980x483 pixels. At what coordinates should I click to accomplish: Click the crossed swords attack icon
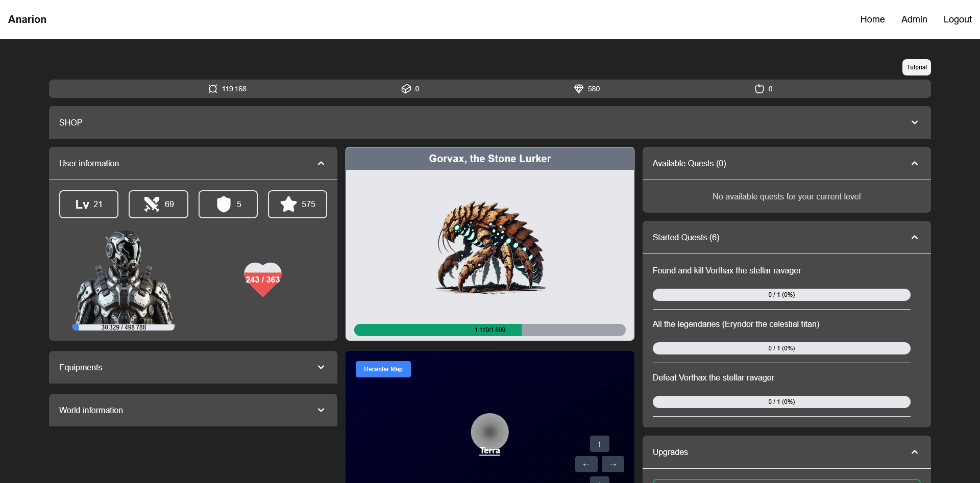(152, 204)
